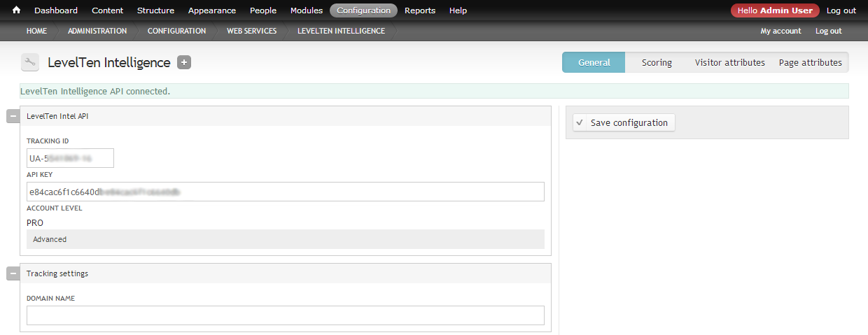Click the Domain Name input field

tap(286, 315)
